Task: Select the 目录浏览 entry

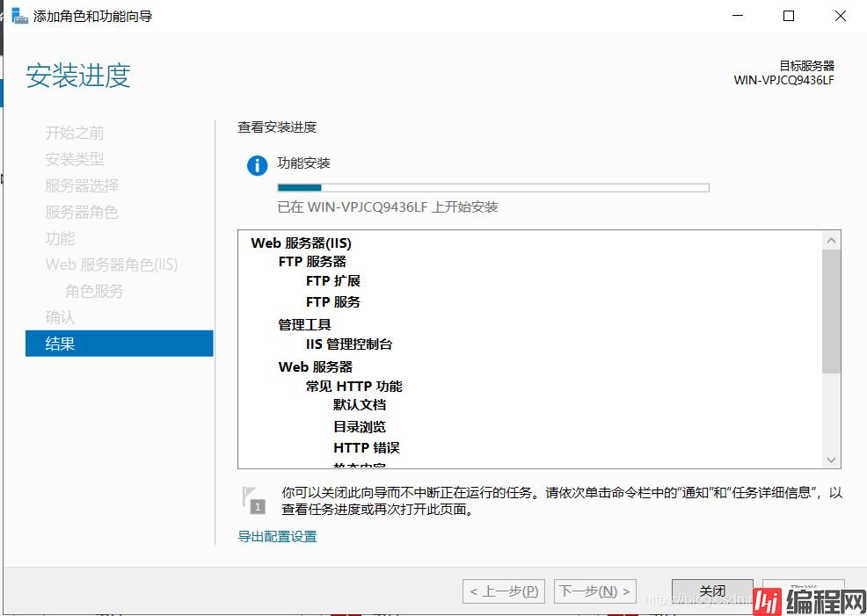Action: pyautogui.click(x=359, y=427)
